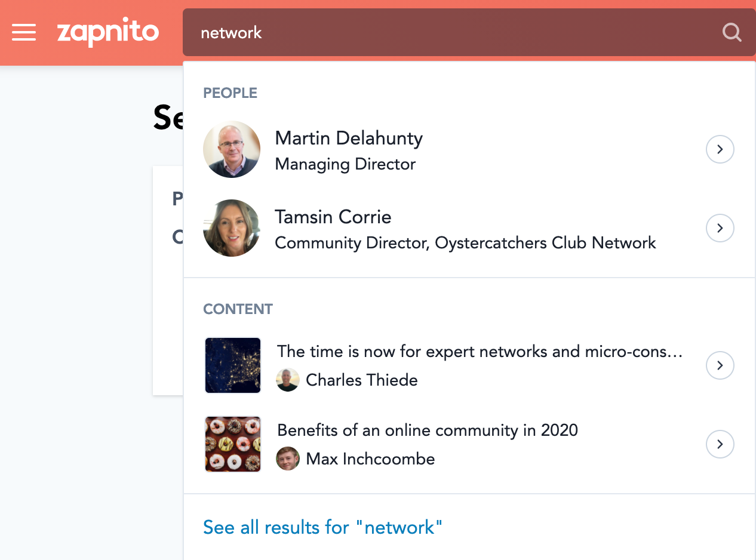Click chevron arrow for expert networks article
This screenshot has width=756, height=560.
point(720,365)
